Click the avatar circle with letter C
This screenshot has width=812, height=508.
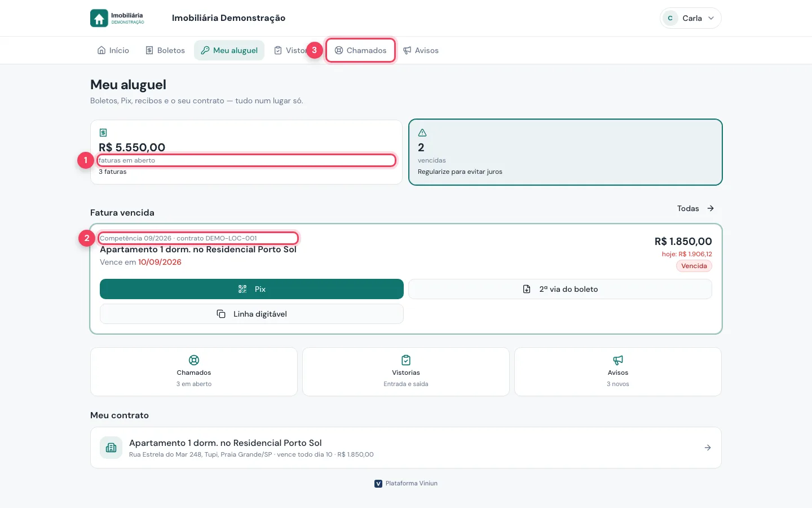point(670,18)
